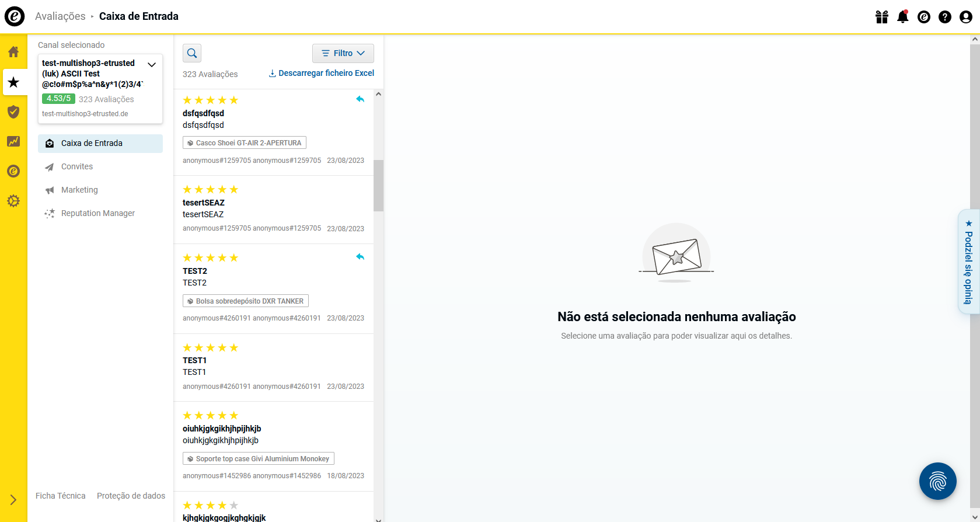Click the Reputation Manager stars icon

pyautogui.click(x=50, y=214)
